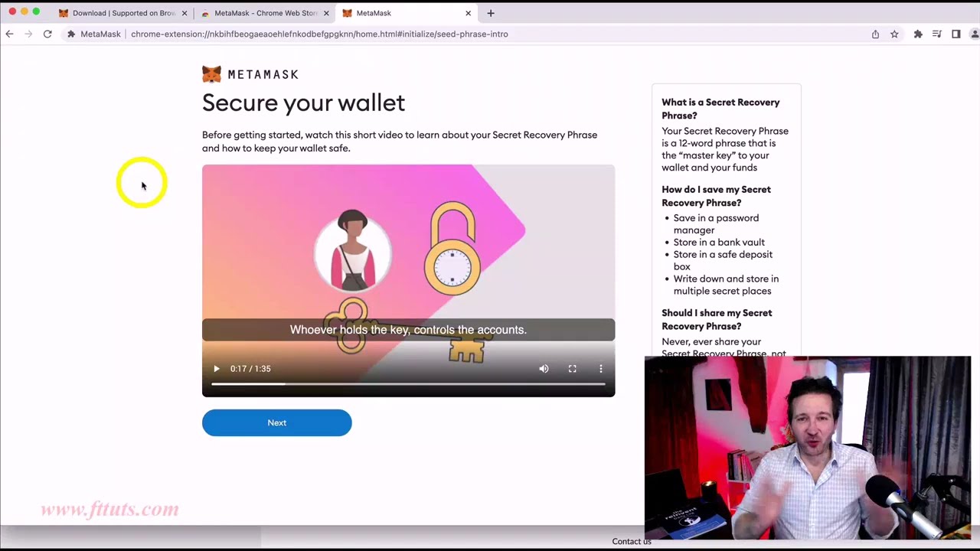
Task: Click the MetaMask fox logo
Action: coord(211,74)
